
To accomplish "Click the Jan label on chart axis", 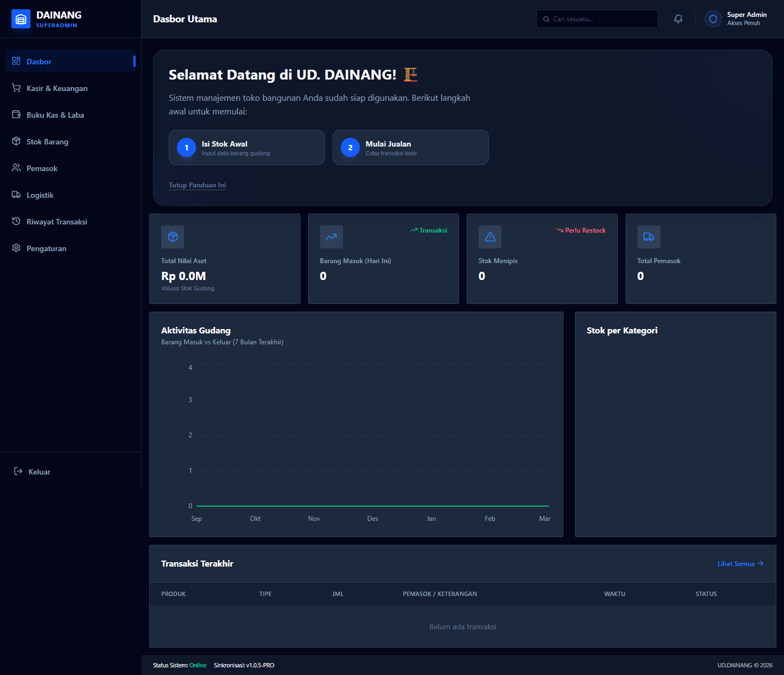I will [431, 519].
